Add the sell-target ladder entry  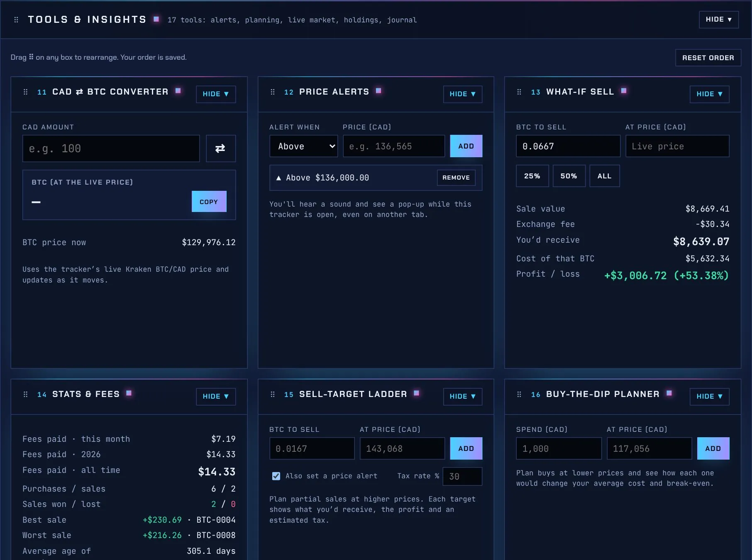[x=466, y=448]
